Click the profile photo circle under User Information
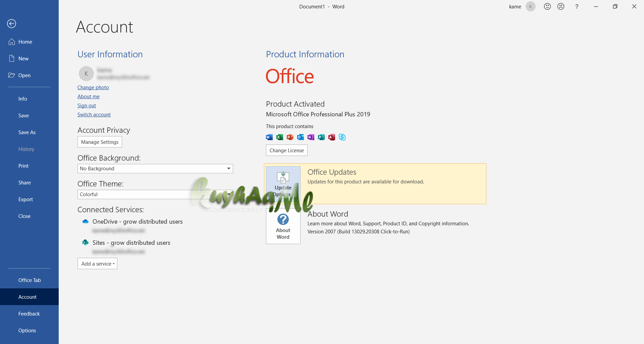 pos(86,73)
